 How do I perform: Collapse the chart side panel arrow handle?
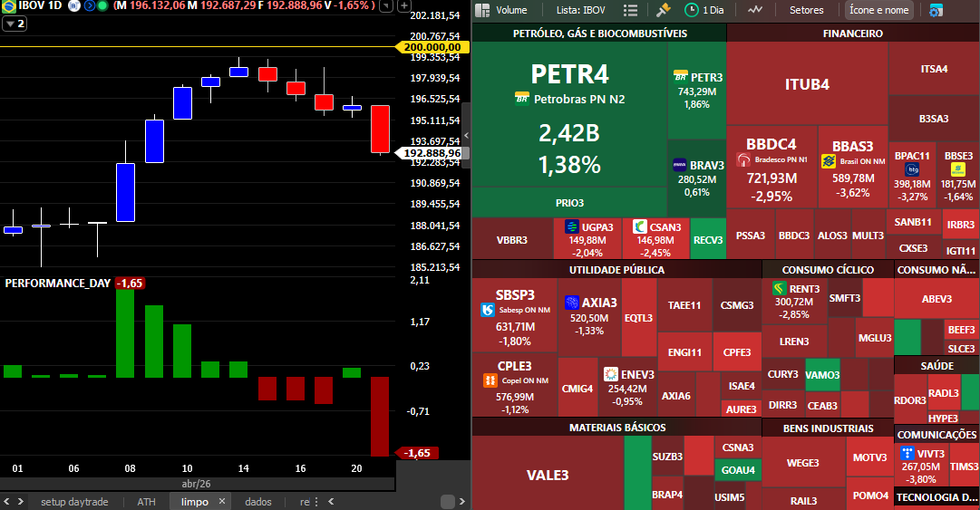[466, 135]
